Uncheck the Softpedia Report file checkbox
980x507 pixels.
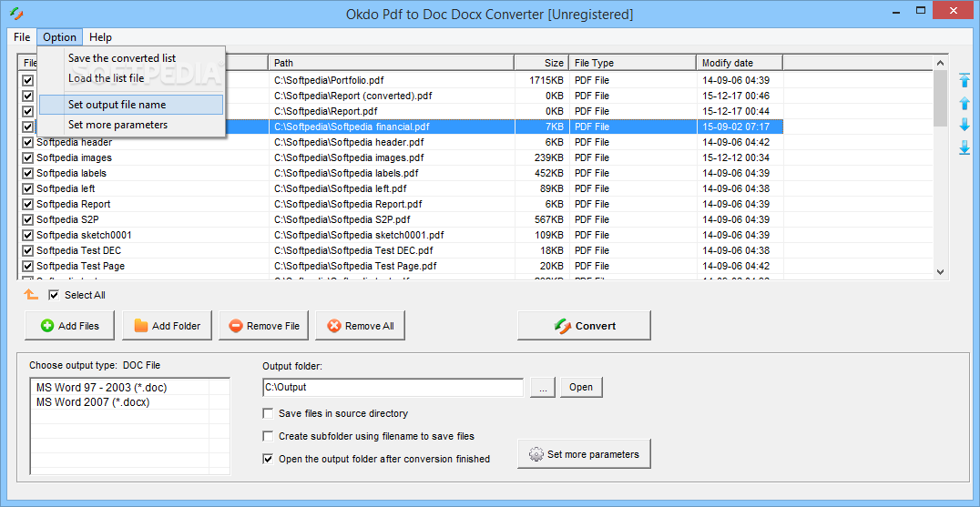coord(27,204)
